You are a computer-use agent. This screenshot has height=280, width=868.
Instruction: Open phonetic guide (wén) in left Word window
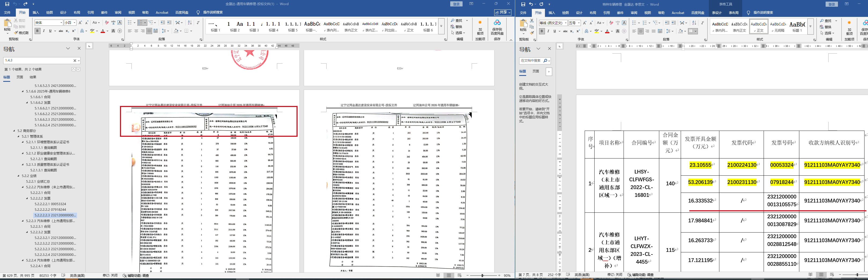tap(113, 23)
